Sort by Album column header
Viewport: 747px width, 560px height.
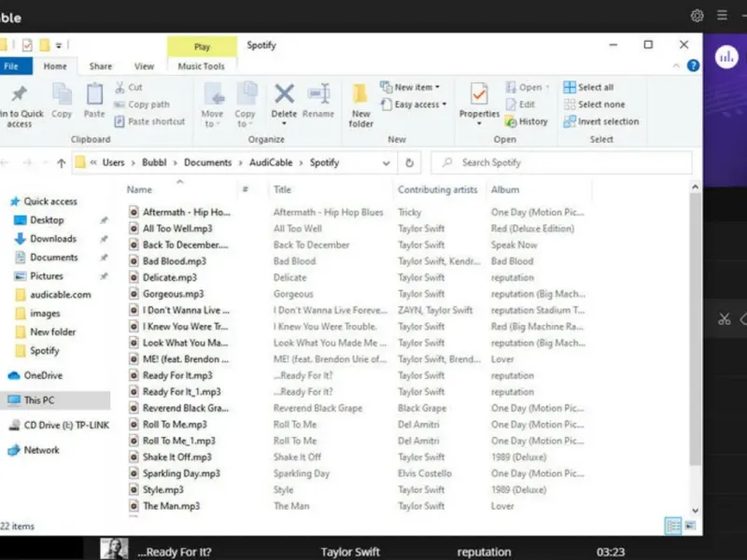click(505, 189)
